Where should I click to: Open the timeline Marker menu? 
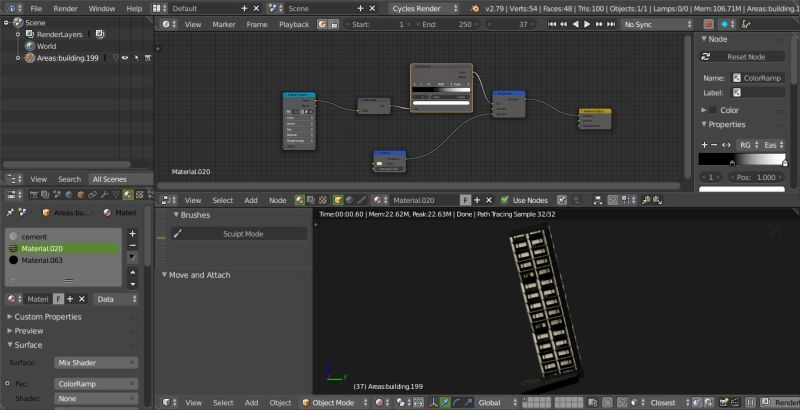[x=224, y=24]
